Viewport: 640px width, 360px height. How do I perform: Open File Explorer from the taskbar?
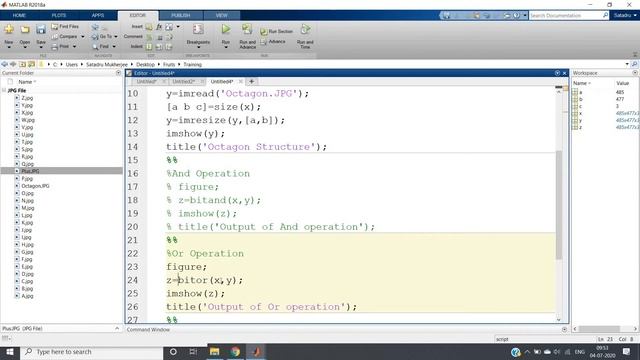click(214, 351)
